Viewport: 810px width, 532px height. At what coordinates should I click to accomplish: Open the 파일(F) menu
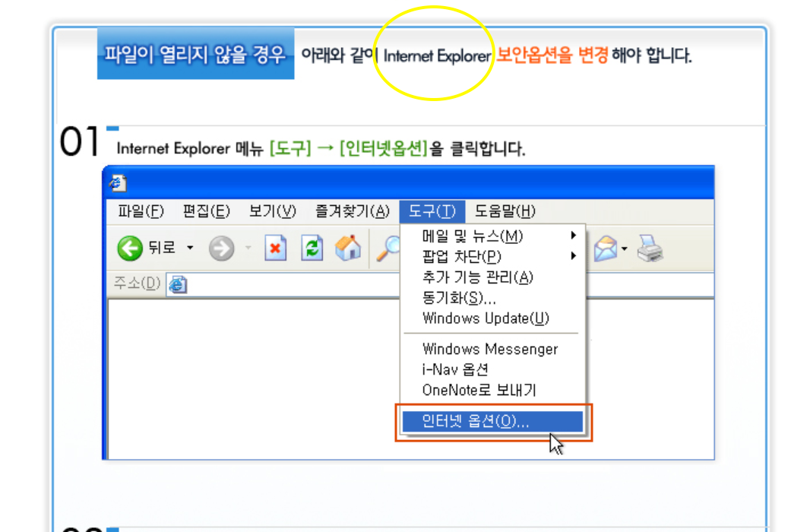(x=141, y=212)
